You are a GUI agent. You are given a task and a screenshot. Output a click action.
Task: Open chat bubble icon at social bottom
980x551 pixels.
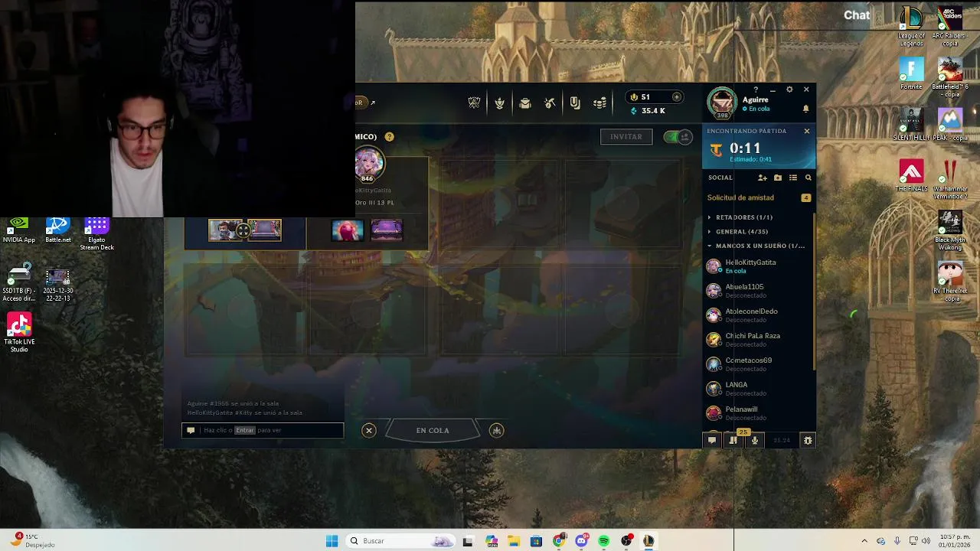coord(712,440)
